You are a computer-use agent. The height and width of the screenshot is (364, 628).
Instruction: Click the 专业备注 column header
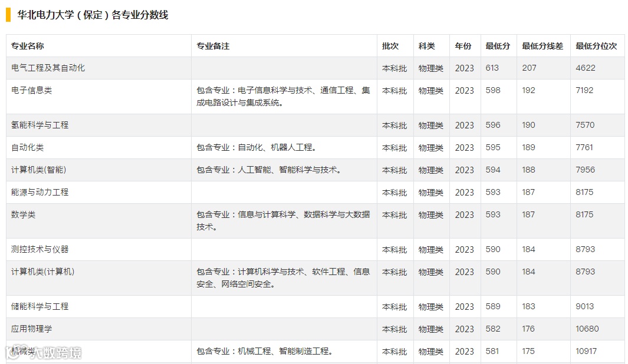point(213,46)
